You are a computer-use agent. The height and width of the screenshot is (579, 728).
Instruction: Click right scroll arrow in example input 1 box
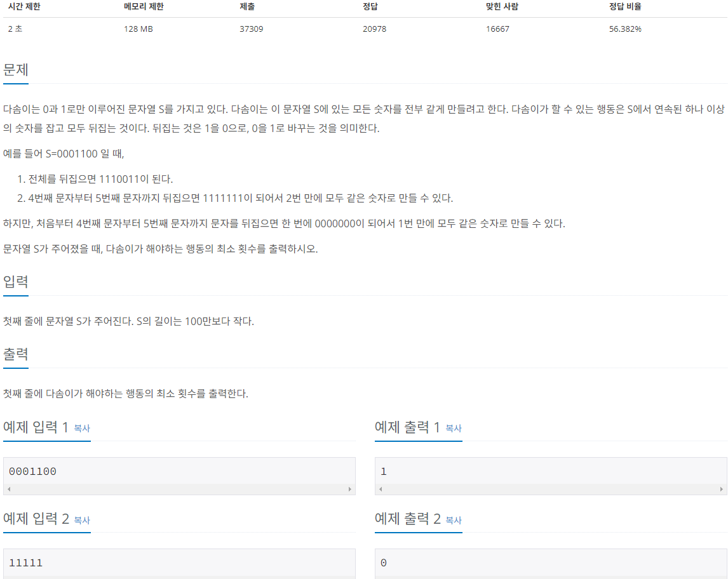pyautogui.click(x=349, y=489)
